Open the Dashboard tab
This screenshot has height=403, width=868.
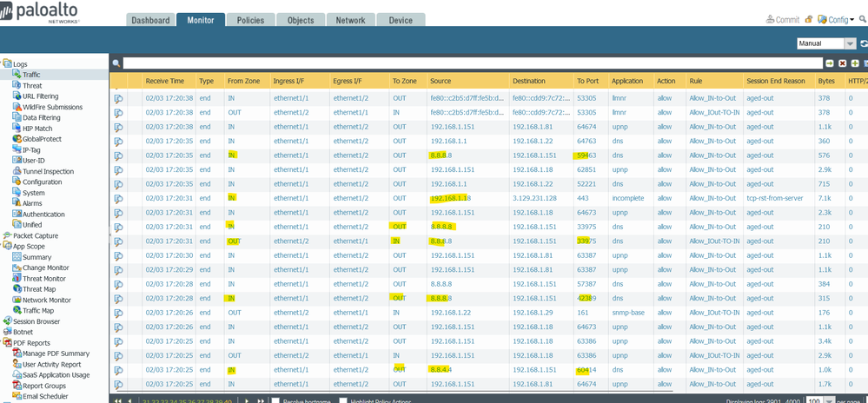150,20
